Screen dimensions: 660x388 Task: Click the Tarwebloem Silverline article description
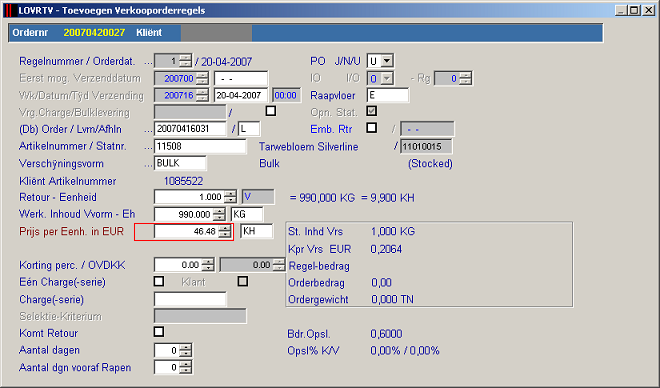pyautogui.click(x=309, y=147)
